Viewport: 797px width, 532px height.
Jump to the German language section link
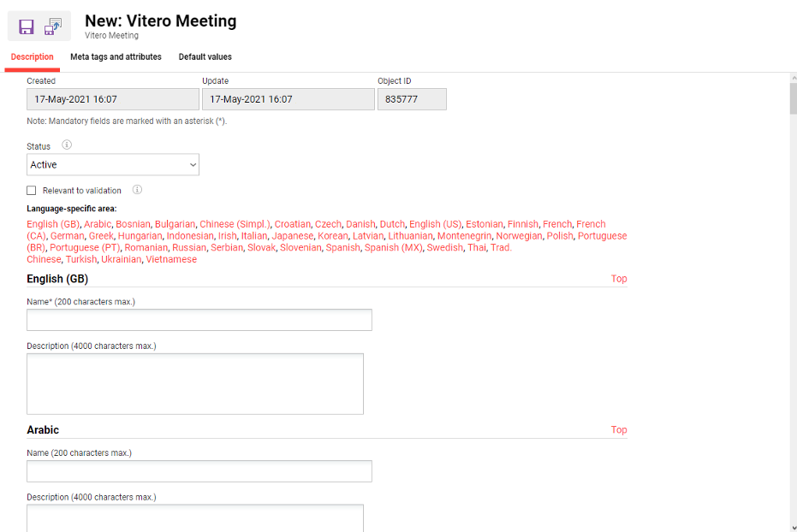point(67,236)
